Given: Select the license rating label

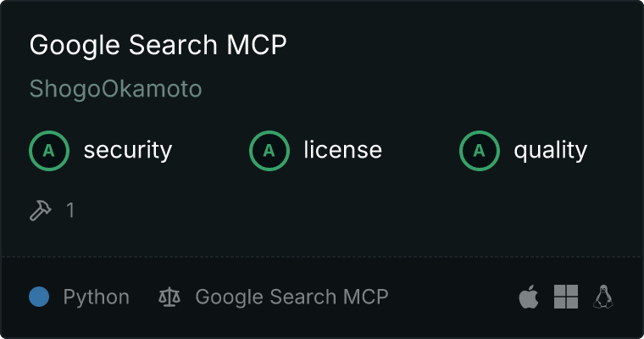Looking at the screenshot, I should click(x=343, y=149).
